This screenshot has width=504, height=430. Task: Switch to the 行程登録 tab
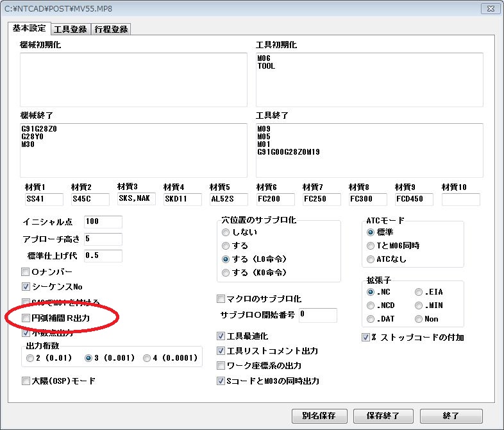pos(111,29)
